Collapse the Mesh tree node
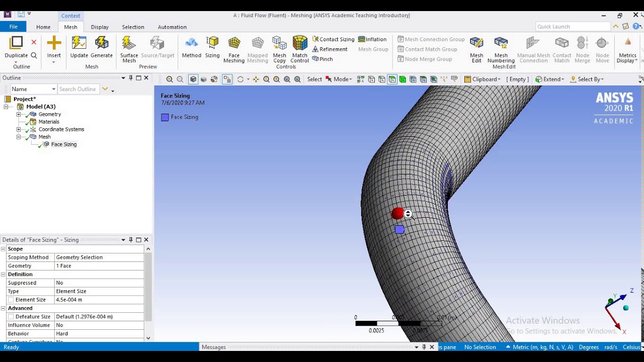The image size is (644, 362). point(19,137)
